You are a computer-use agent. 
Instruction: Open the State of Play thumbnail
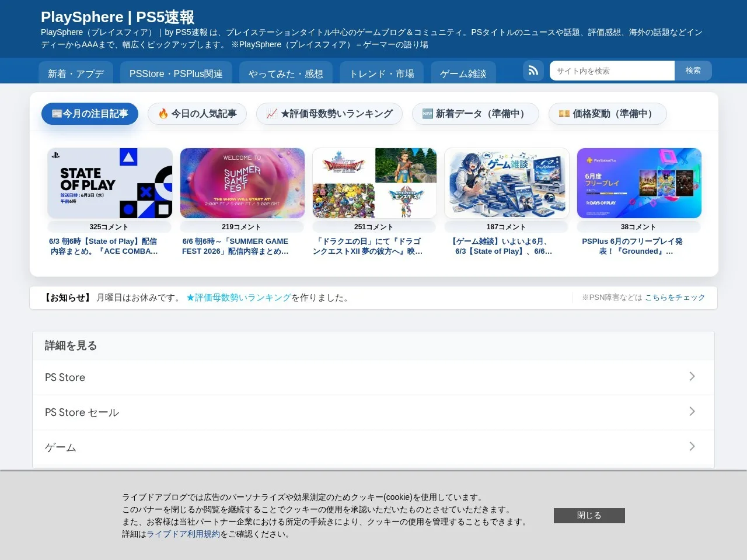click(x=110, y=183)
